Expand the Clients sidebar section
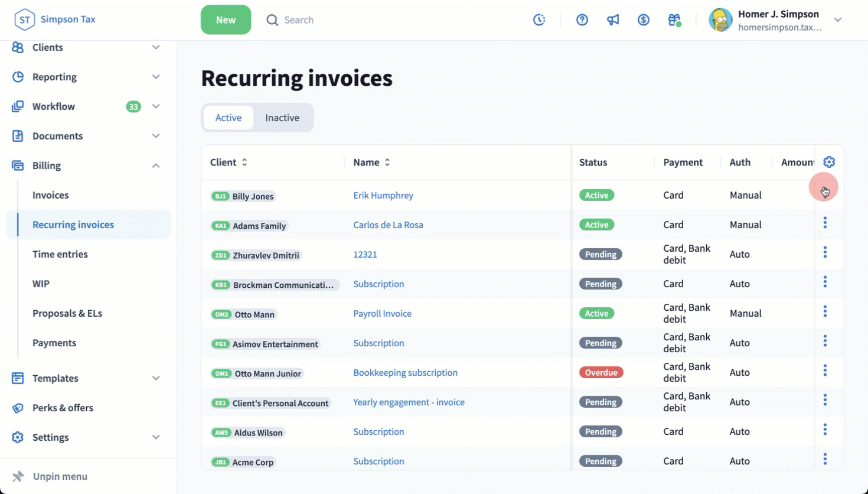 [x=156, y=47]
